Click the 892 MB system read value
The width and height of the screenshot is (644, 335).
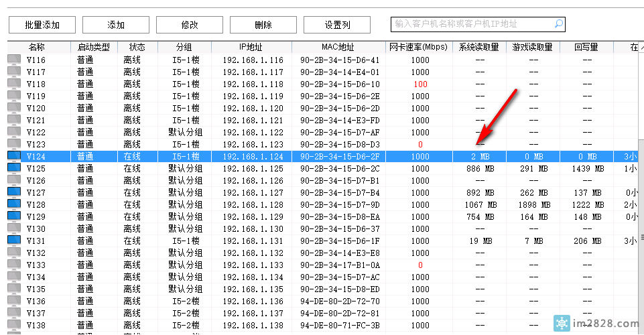click(480, 193)
